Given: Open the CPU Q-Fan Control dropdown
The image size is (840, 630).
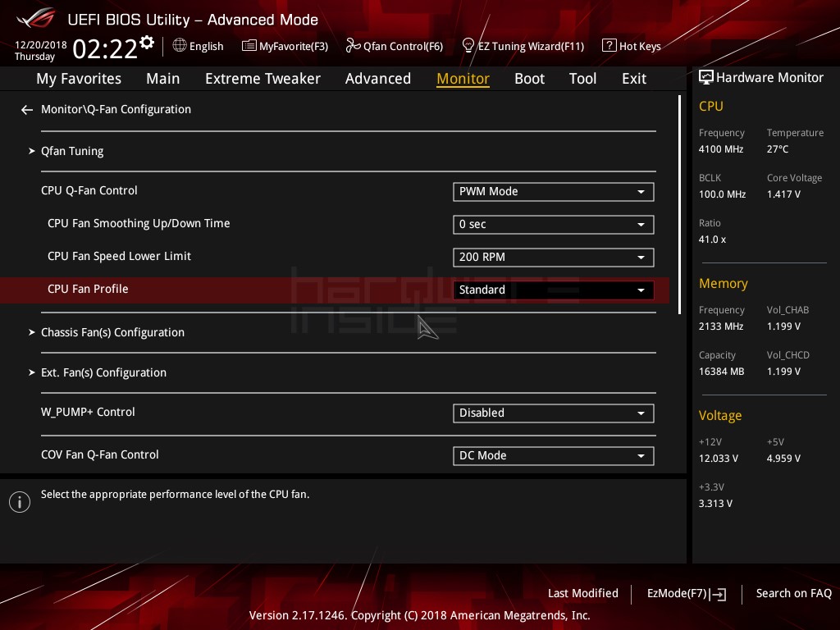Looking at the screenshot, I should pyautogui.click(x=554, y=192).
